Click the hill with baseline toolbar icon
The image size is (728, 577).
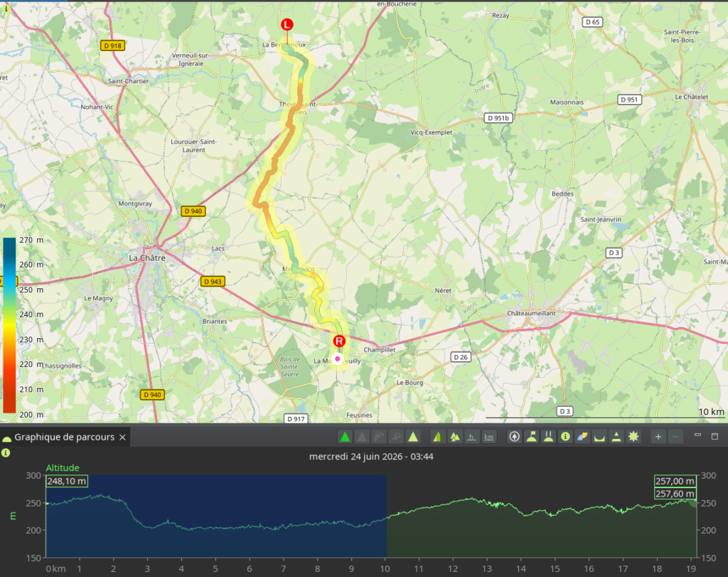point(616,437)
